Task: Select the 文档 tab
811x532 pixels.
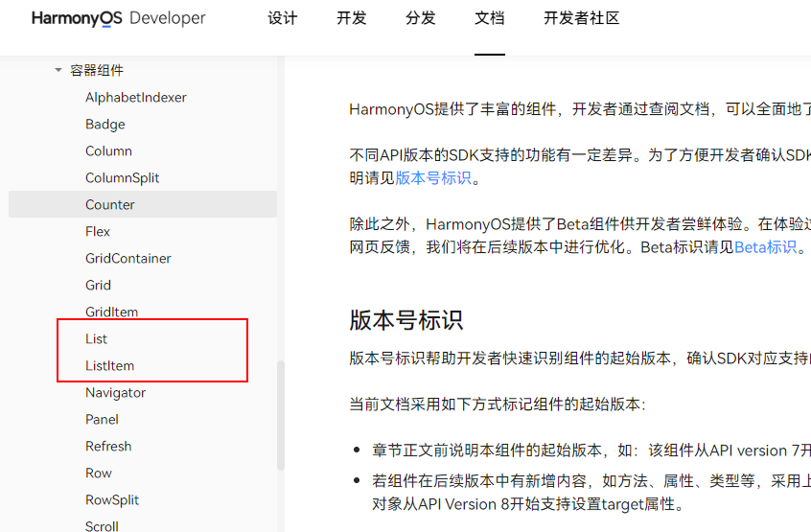Action: point(490,18)
